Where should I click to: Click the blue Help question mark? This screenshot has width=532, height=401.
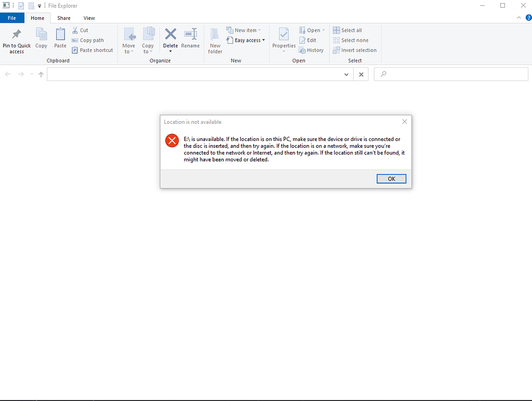click(528, 18)
